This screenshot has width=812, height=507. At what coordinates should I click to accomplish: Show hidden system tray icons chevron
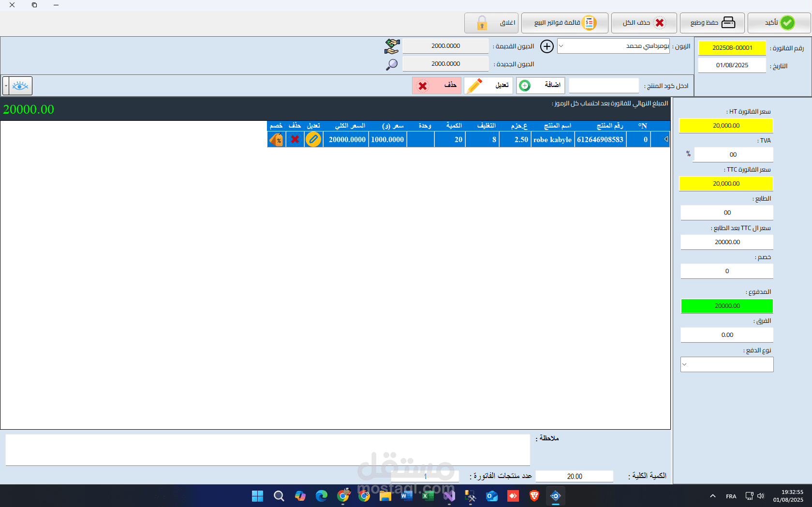click(x=713, y=496)
